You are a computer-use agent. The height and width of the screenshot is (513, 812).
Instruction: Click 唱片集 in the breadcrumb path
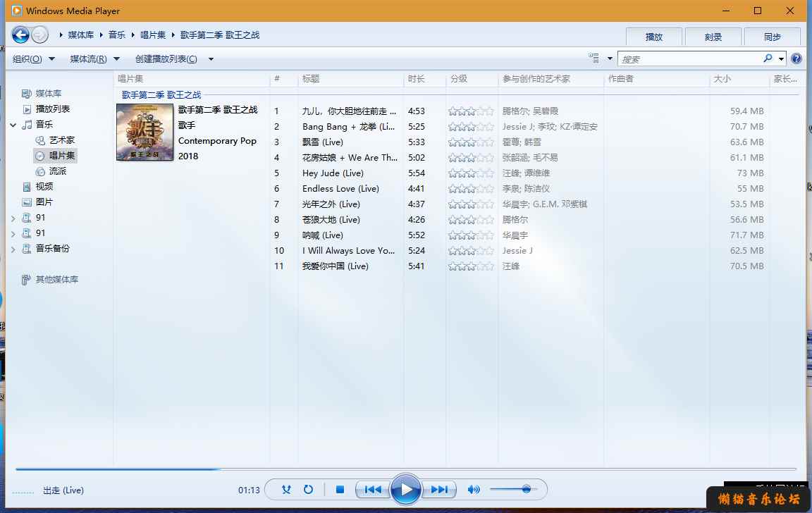[x=153, y=35]
